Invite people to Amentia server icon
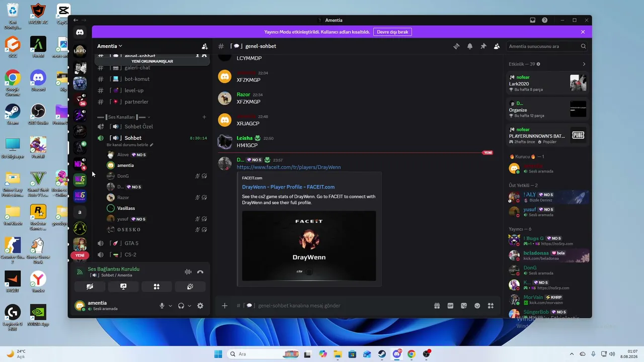 204,46
